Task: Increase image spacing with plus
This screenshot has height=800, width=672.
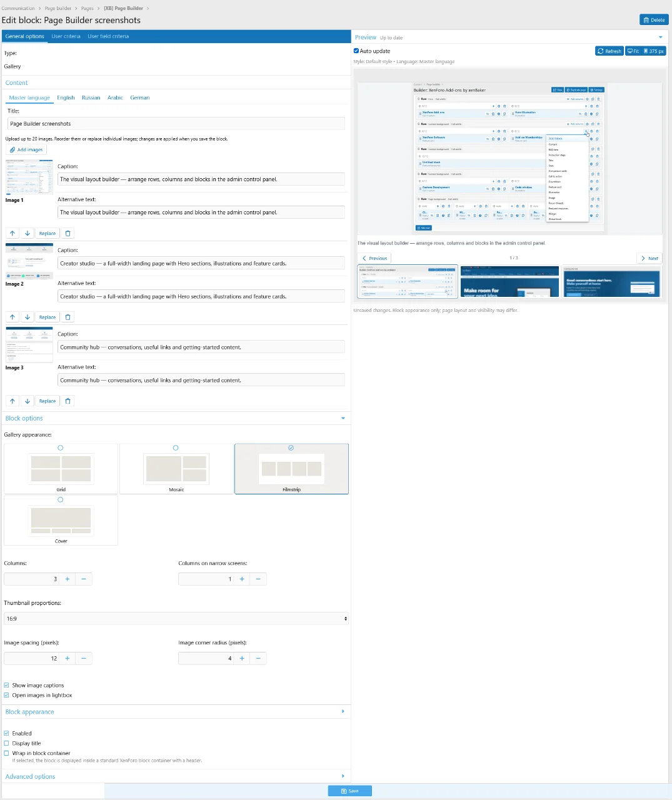Action: click(68, 658)
